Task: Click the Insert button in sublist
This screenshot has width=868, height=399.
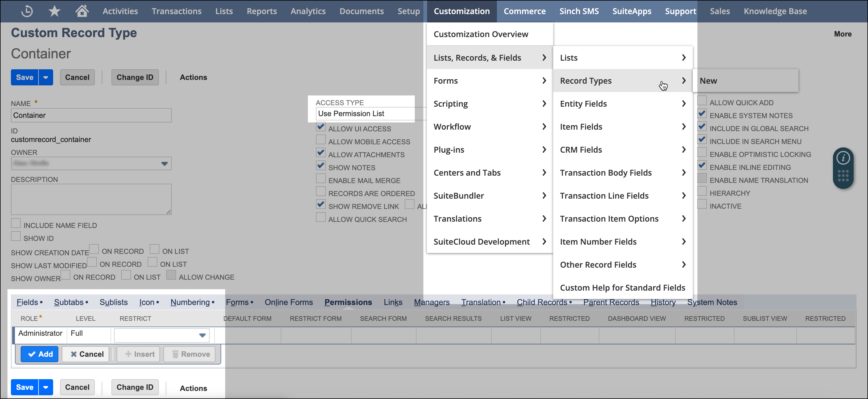Action: coord(138,354)
